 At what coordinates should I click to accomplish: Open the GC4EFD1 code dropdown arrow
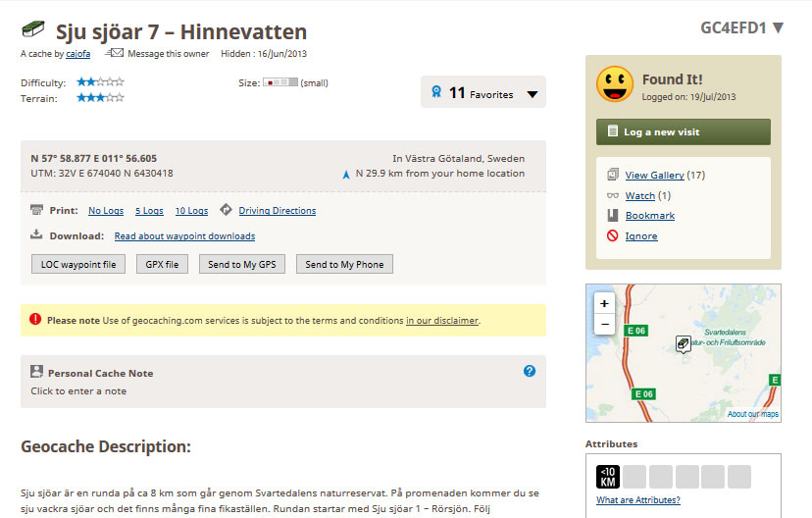779,27
